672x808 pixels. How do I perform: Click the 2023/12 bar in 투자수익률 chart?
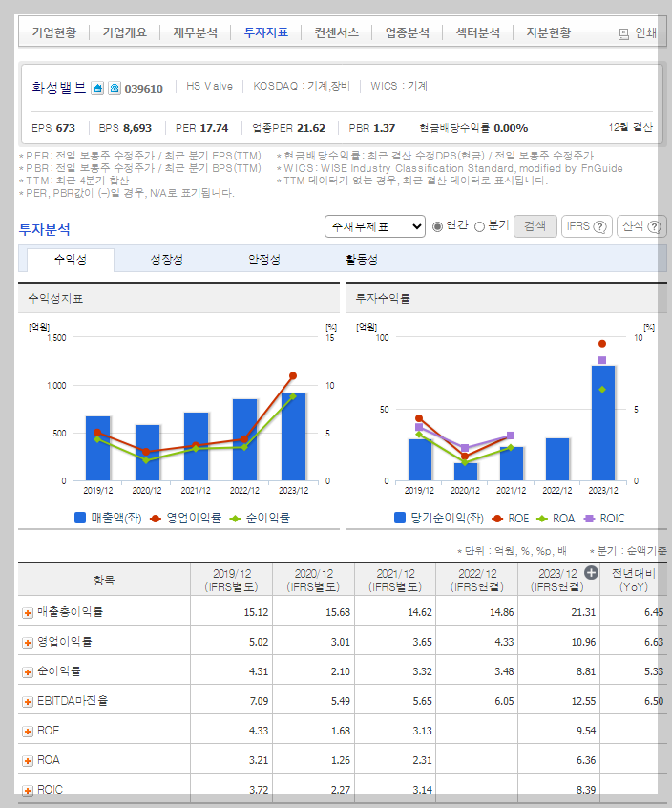[x=603, y=423]
